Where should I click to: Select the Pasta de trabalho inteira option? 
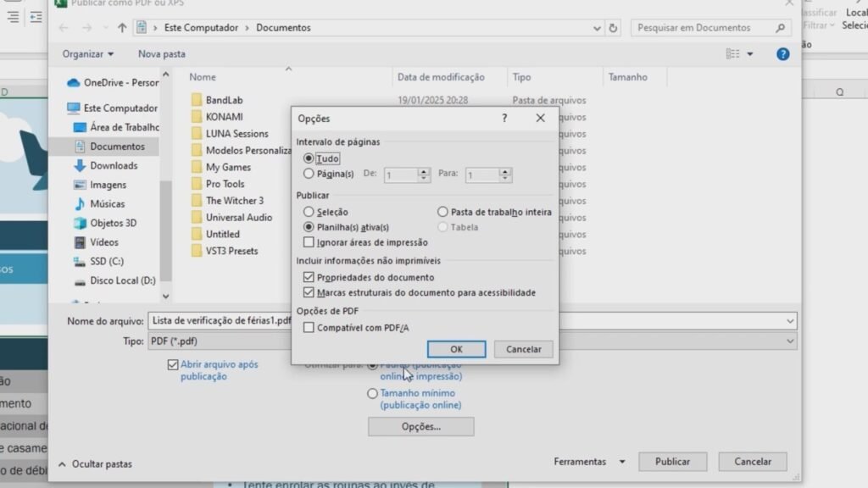[443, 212]
